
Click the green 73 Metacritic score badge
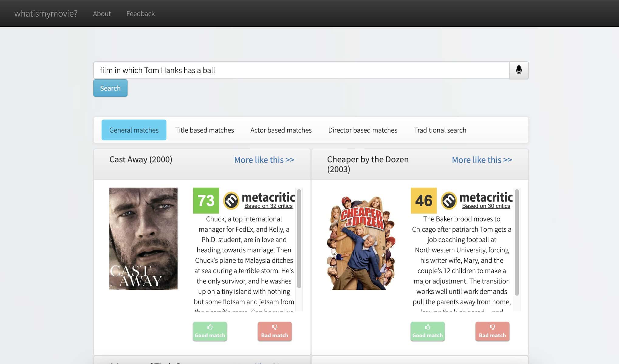coord(206,201)
